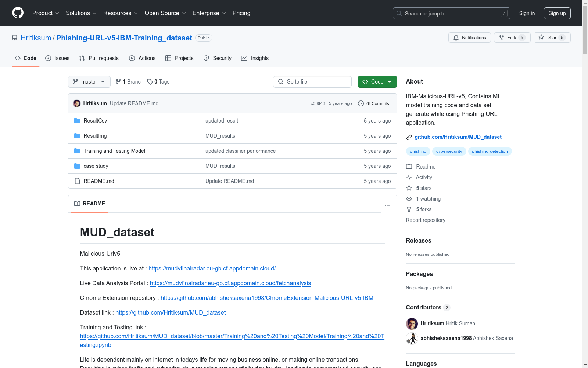Image resolution: width=588 pixels, height=368 pixels.
Task: Open the Hritiksum owner link
Action: [x=36, y=38]
